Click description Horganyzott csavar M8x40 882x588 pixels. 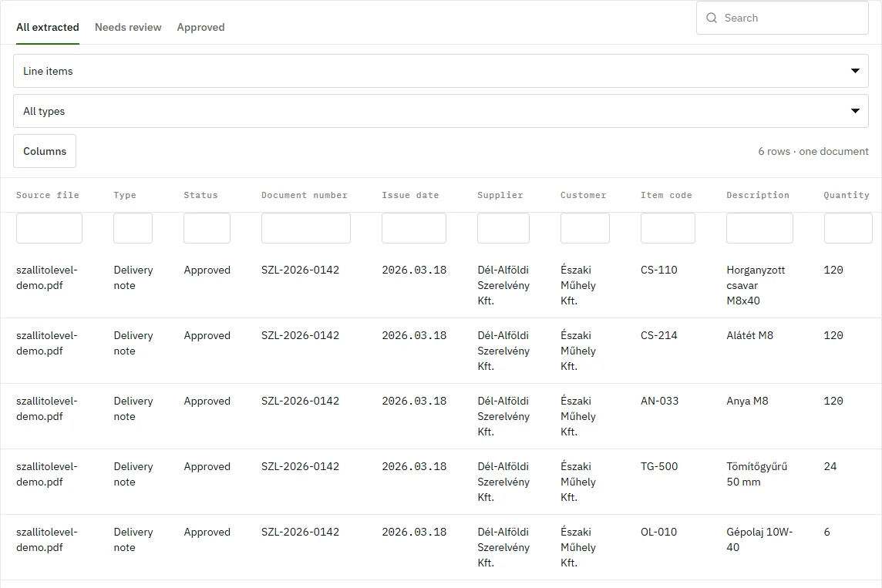coord(756,285)
